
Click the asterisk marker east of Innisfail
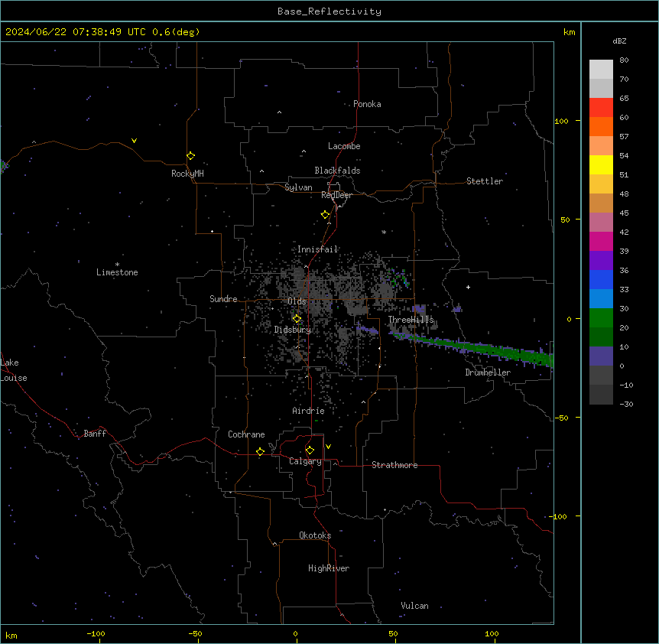[384, 232]
